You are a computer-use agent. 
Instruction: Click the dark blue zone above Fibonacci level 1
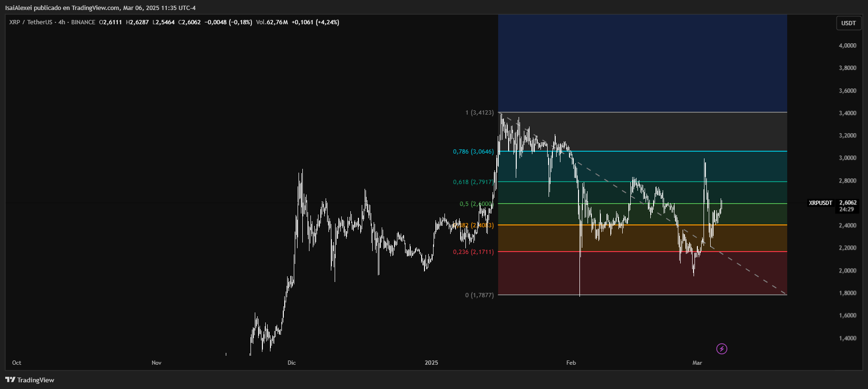[642, 62]
